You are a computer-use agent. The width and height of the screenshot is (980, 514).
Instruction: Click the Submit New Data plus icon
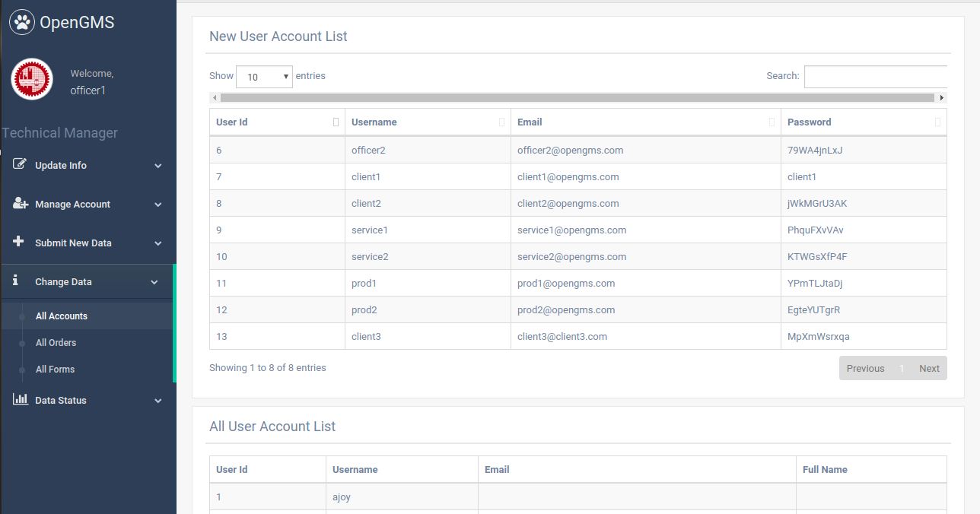point(19,243)
